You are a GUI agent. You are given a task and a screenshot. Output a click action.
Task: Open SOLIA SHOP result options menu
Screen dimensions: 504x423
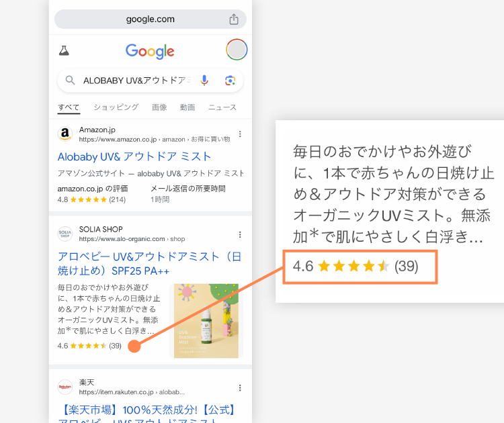[240, 234]
